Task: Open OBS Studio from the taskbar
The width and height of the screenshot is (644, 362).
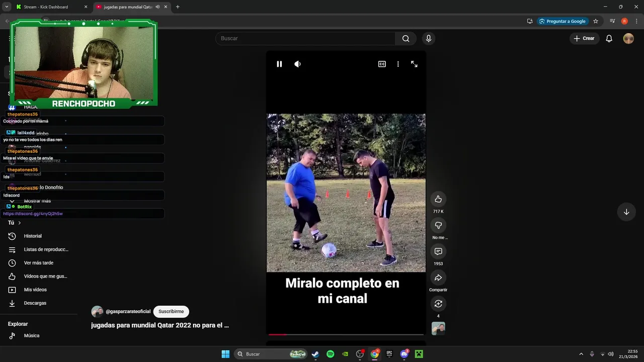Action: pos(360,354)
